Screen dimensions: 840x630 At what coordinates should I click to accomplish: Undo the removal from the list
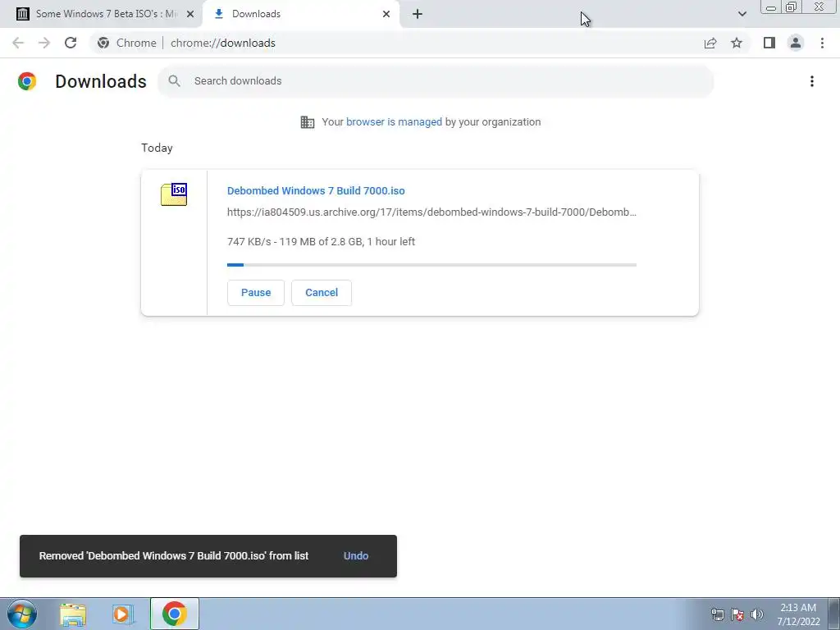click(x=356, y=556)
